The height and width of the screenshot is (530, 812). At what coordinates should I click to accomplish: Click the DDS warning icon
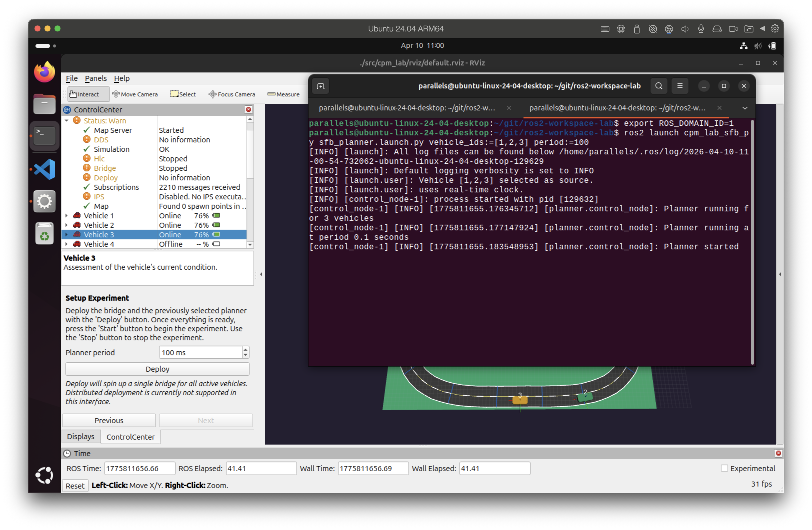pos(87,139)
